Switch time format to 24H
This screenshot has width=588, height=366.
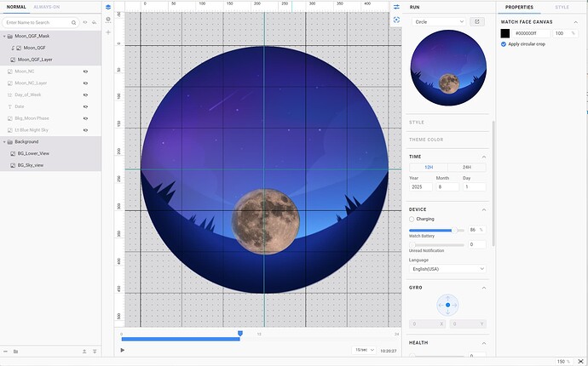tap(467, 168)
